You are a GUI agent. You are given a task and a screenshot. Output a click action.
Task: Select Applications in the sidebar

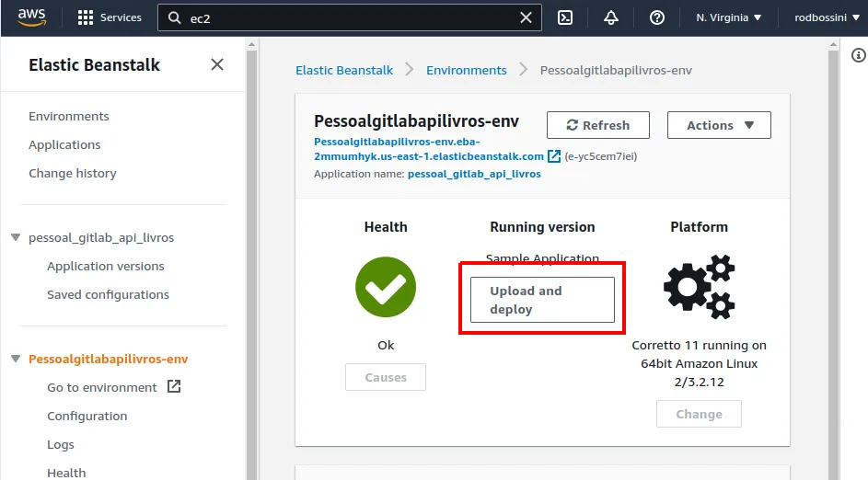(64, 145)
